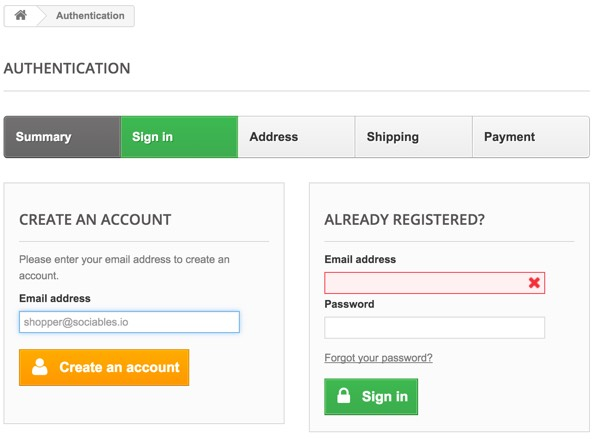
Task: Focus the Create account email address field
Action: point(129,322)
